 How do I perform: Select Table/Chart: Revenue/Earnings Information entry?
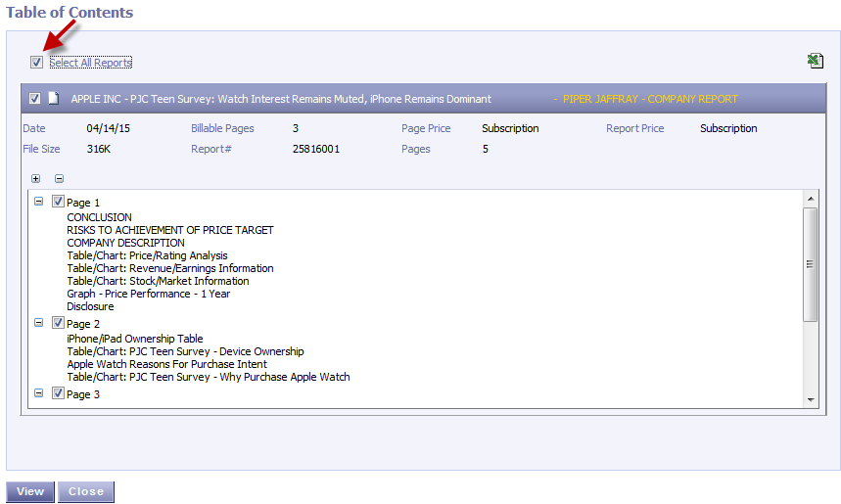point(170,268)
